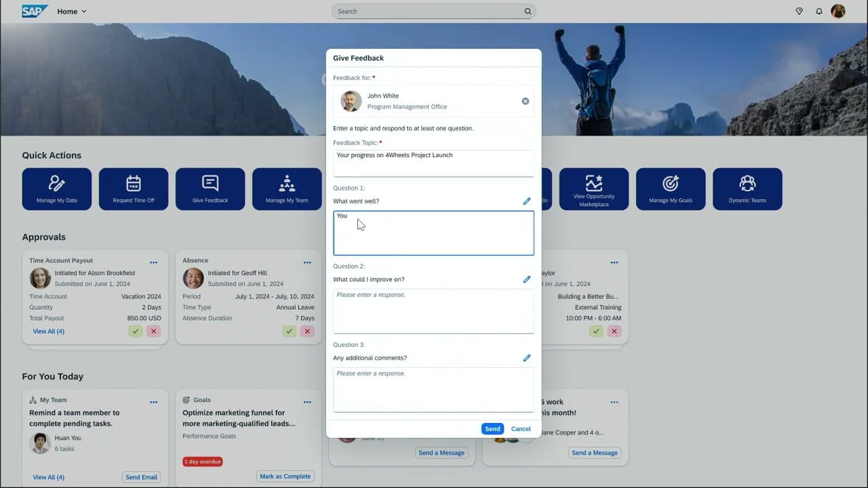Edit Question 1 with pencil icon
Image resolution: width=868 pixels, height=488 pixels.
527,201
